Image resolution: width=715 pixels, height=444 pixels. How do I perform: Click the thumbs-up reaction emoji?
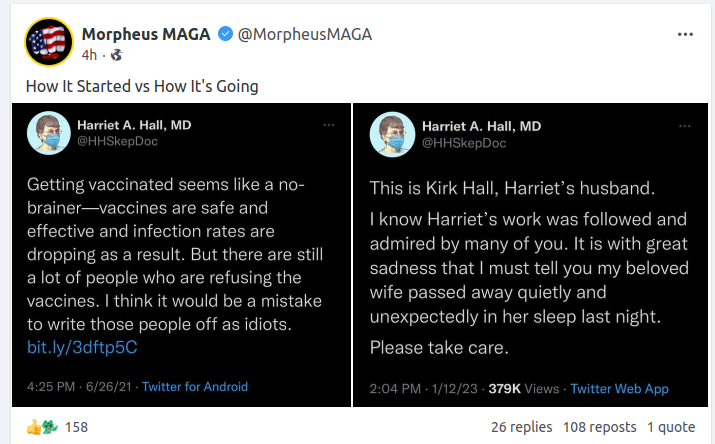pyautogui.click(x=33, y=427)
